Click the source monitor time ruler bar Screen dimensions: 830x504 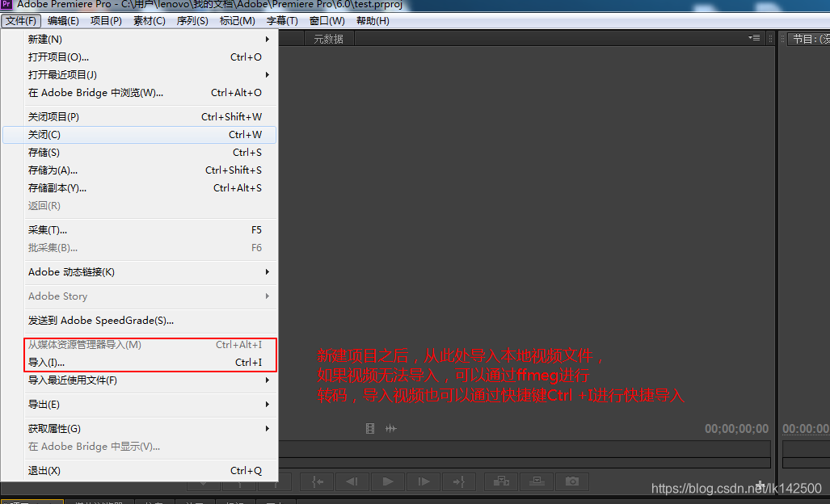524,449
